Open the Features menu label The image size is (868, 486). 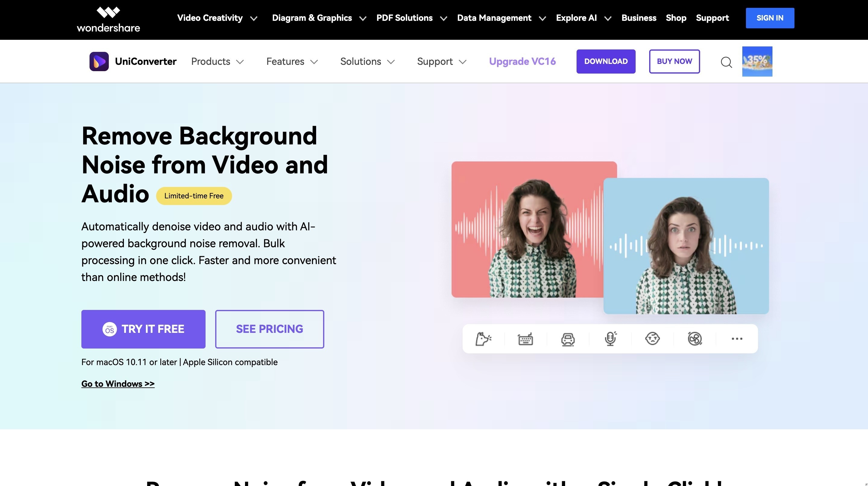[x=285, y=61]
